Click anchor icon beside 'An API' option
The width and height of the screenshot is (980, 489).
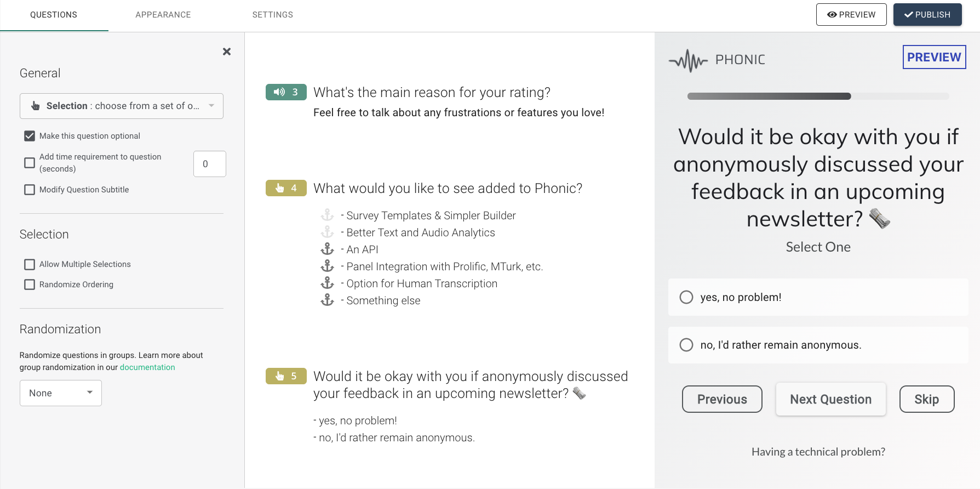pyautogui.click(x=327, y=249)
